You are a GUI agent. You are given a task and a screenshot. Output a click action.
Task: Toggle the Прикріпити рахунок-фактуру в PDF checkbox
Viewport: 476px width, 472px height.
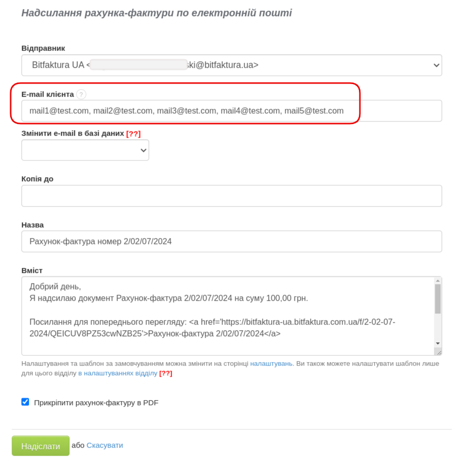coord(25,402)
